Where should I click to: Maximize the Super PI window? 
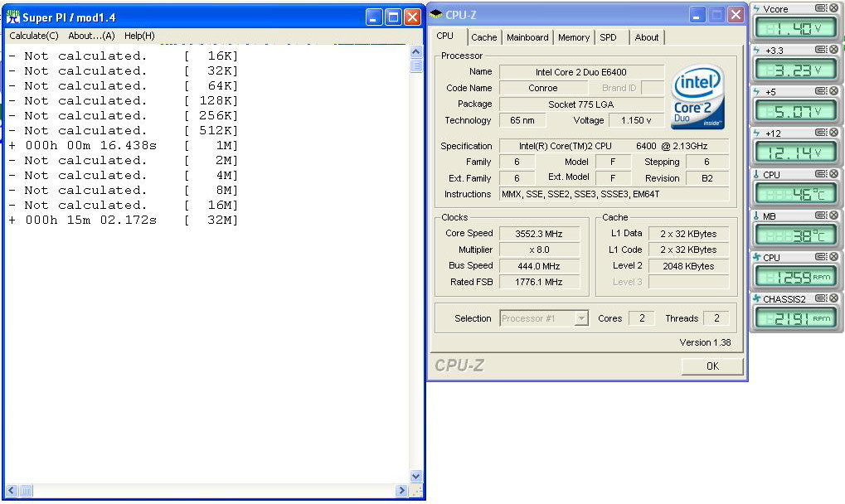(x=393, y=17)
